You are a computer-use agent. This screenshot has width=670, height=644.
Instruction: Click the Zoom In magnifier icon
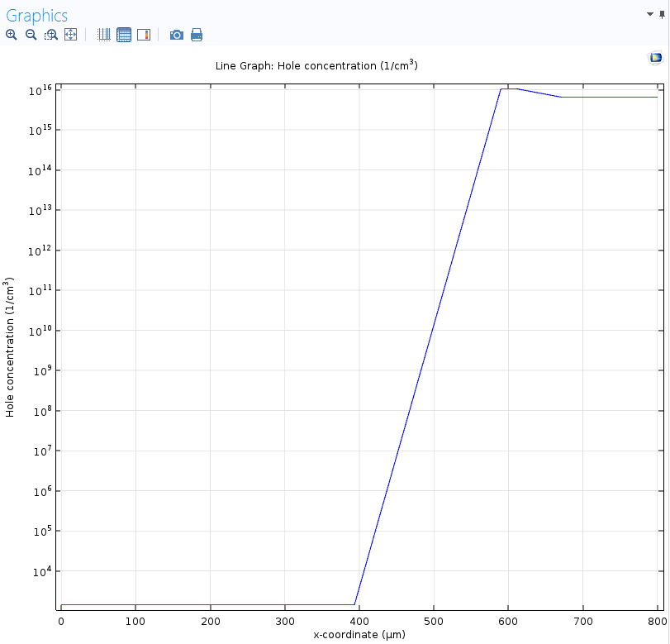pyautogui.click(x=11, y=35)
